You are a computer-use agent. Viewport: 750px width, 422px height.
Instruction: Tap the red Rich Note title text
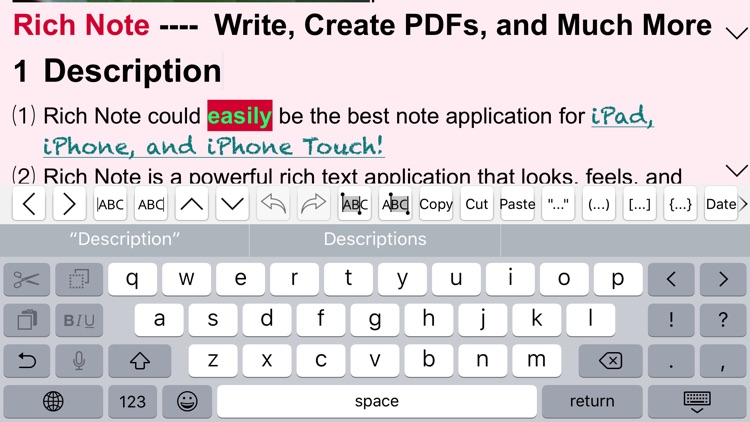81,25
